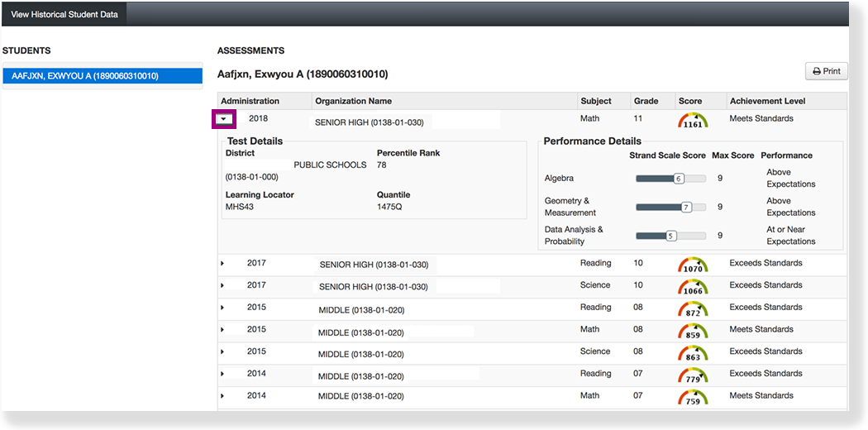868x430 pixels.
Task: Click the Organization Name column header
Action: click(x=354, y=101)
